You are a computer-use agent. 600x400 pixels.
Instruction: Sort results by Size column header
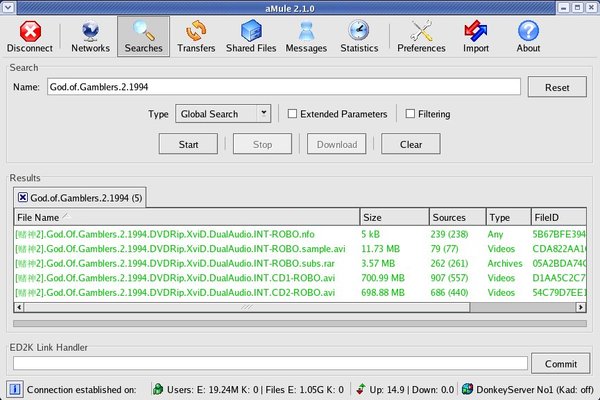pyautogui.click(x=395, y=217)
